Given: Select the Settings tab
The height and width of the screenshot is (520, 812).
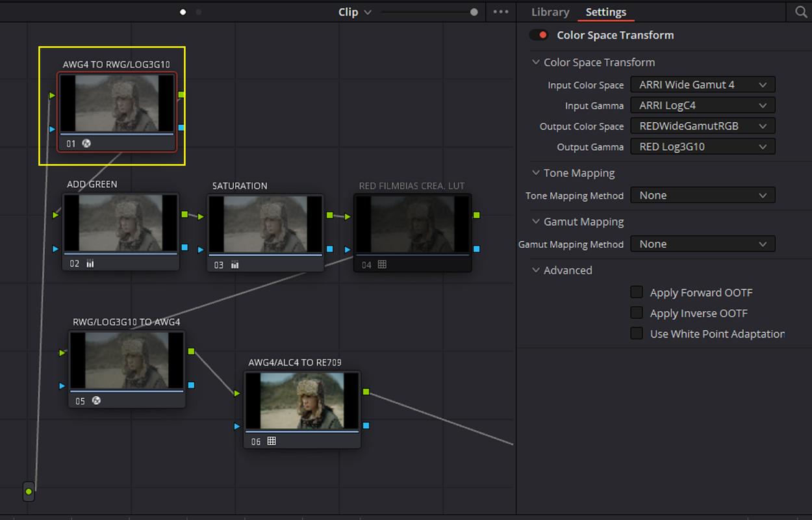Looking at the screenshot, I should click(x=606, y=12).
